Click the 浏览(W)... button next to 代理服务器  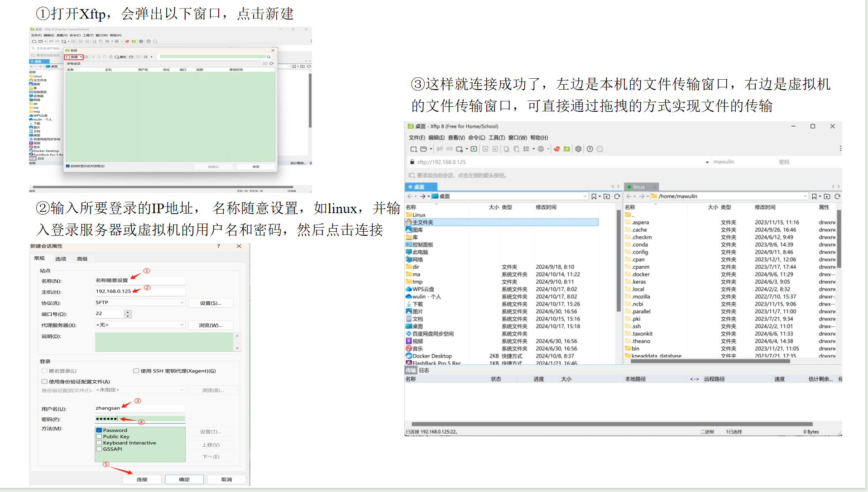(x=211, y=325)
